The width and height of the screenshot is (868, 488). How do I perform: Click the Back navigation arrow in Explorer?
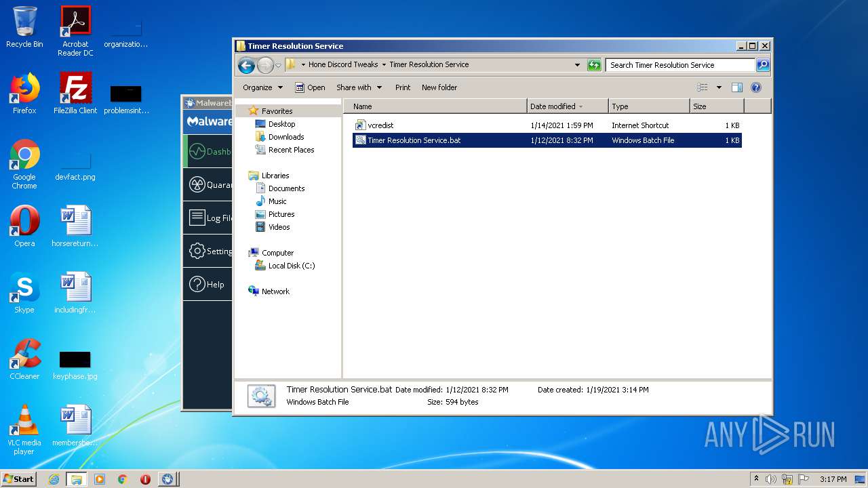point(246,65)
